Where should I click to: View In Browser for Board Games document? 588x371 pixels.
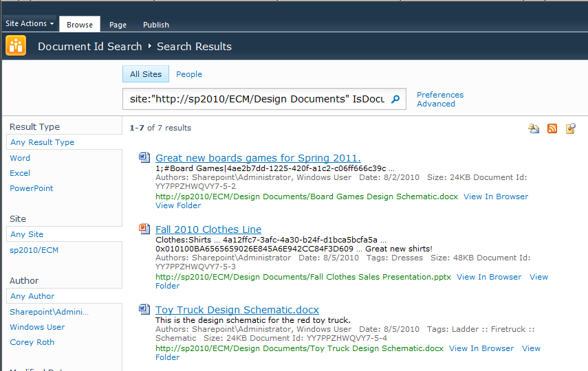click(x=496, y=196)
